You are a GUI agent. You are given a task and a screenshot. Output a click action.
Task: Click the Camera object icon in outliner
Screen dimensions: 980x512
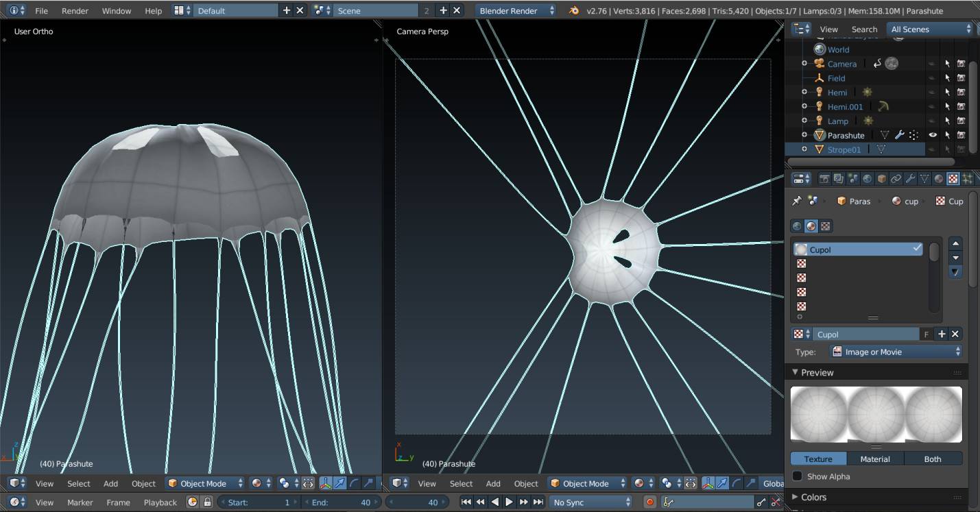pos(819,64)
